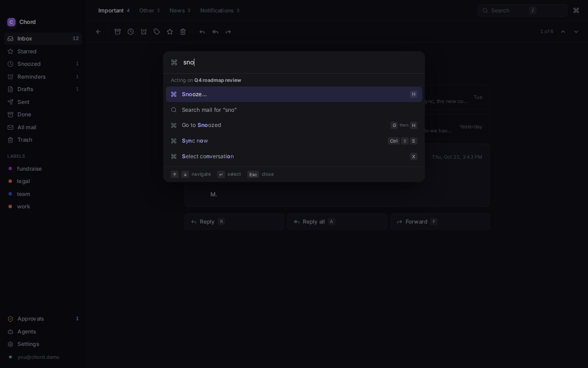The image size is (588, 368).
Task: Open Settings in the sidebar
Action: (43, 344)
